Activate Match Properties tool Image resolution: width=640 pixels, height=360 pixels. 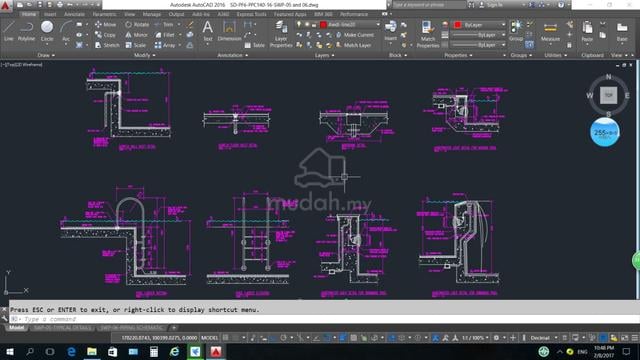pos(427,34)
